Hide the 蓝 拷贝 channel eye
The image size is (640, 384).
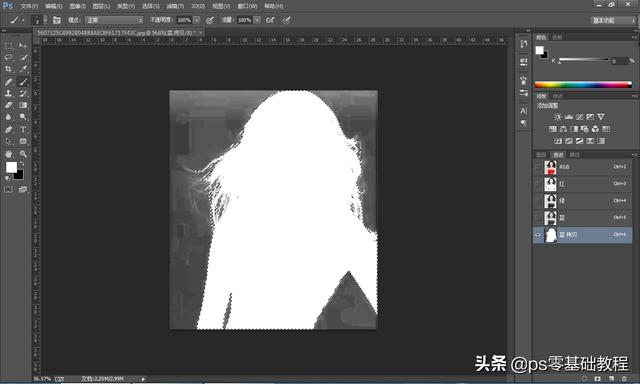538,235
